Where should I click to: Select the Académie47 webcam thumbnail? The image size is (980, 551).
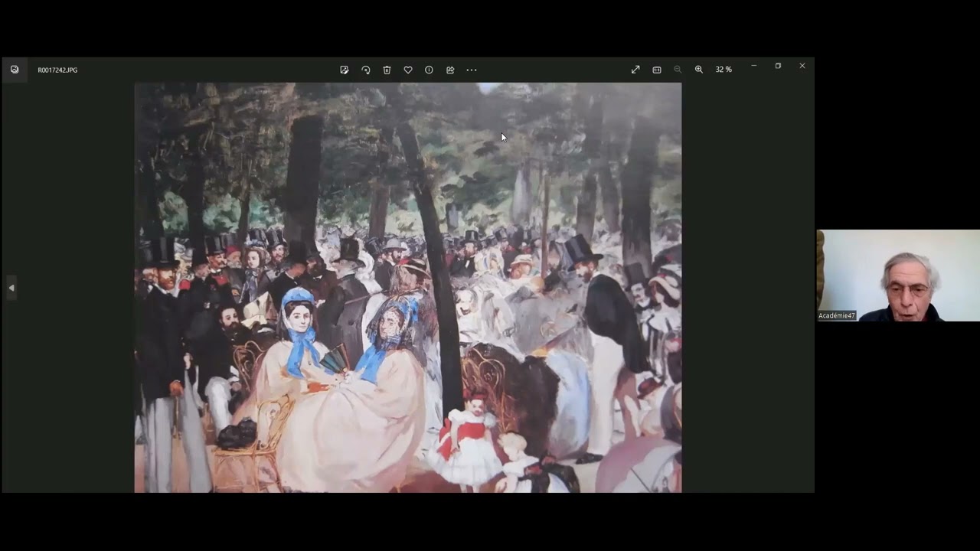pos(898,275)
